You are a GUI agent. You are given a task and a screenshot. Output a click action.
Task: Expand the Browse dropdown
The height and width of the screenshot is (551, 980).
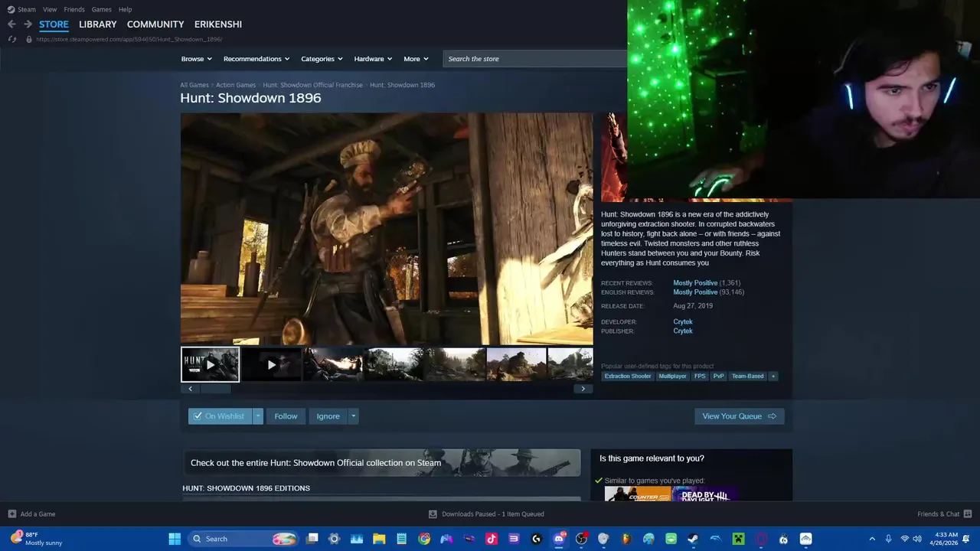click(197, 59)
